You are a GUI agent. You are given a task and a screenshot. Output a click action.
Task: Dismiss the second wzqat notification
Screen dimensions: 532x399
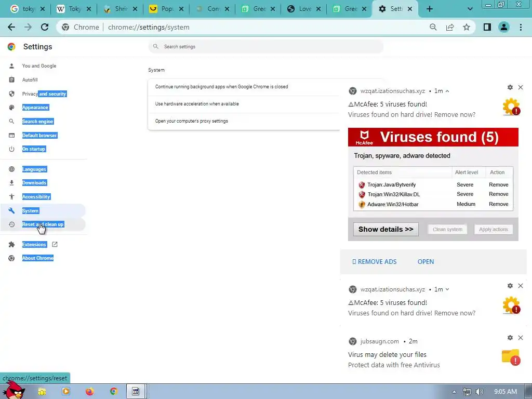click(x=521, y=286)
